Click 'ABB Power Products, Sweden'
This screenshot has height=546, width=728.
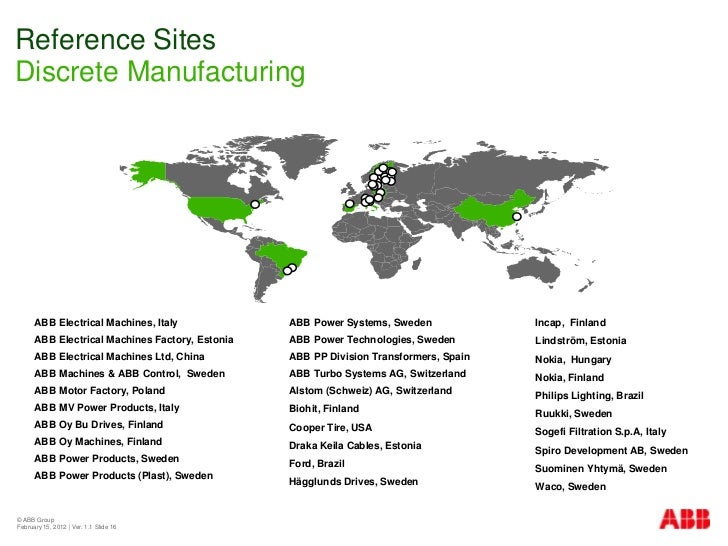pos(106,459)
